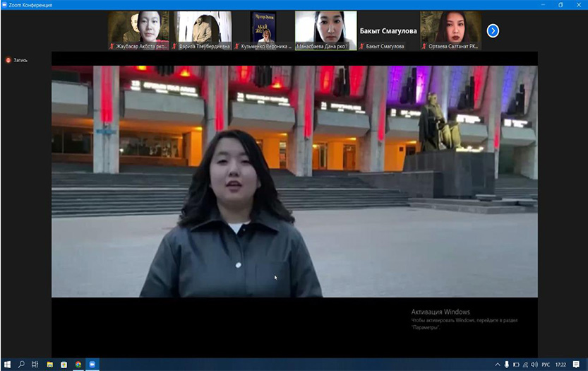The width and height of the screenshot is (588, 371).
Task: Launch Google Chrome from the taskbar
Action: 78,365
